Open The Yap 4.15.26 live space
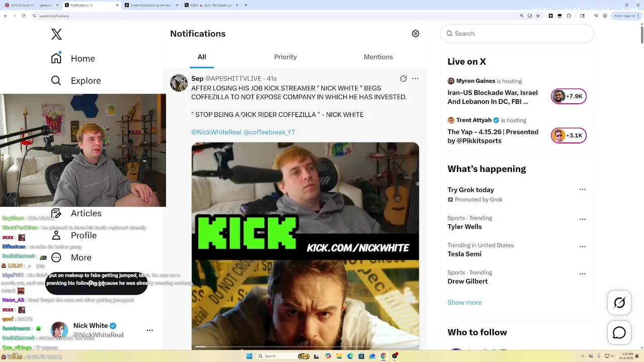The height and width of the screenshot is (362, 644). pos(493,136)
